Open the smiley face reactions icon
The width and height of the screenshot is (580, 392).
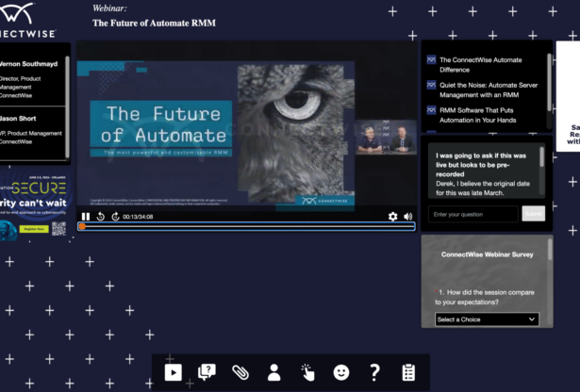[341, 372]
